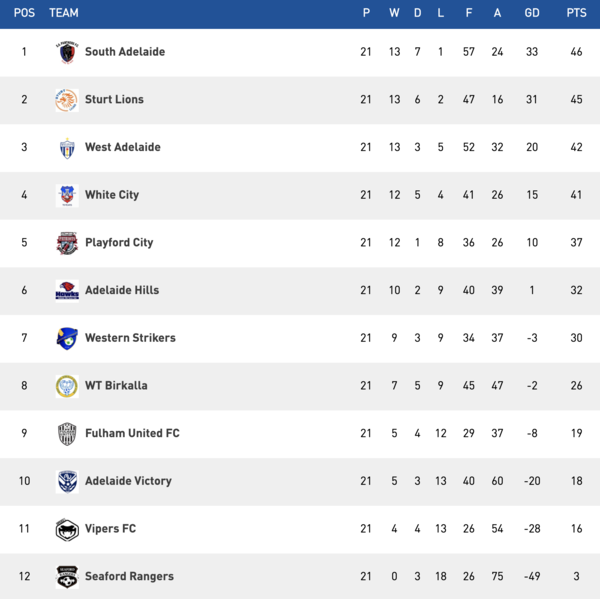The image size is (600, 599).
Task: Open the Sturt Lions team name link
Action: coord(114,100)
